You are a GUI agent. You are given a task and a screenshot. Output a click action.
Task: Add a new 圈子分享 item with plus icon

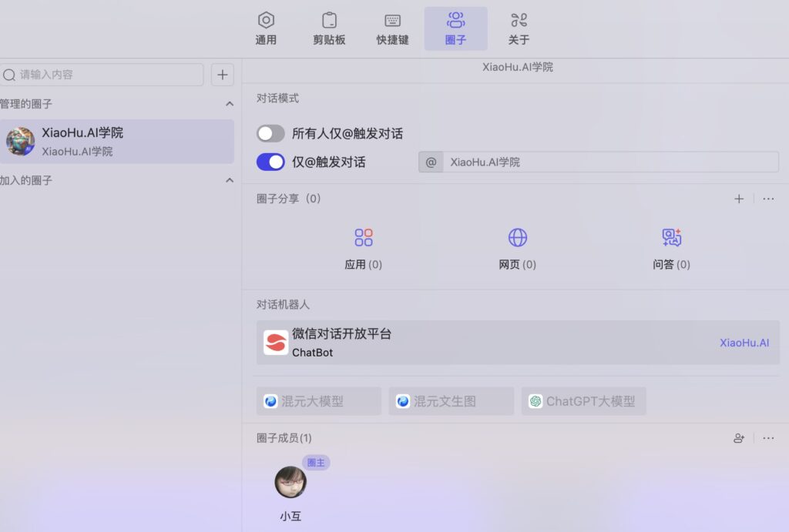[739, 199]
